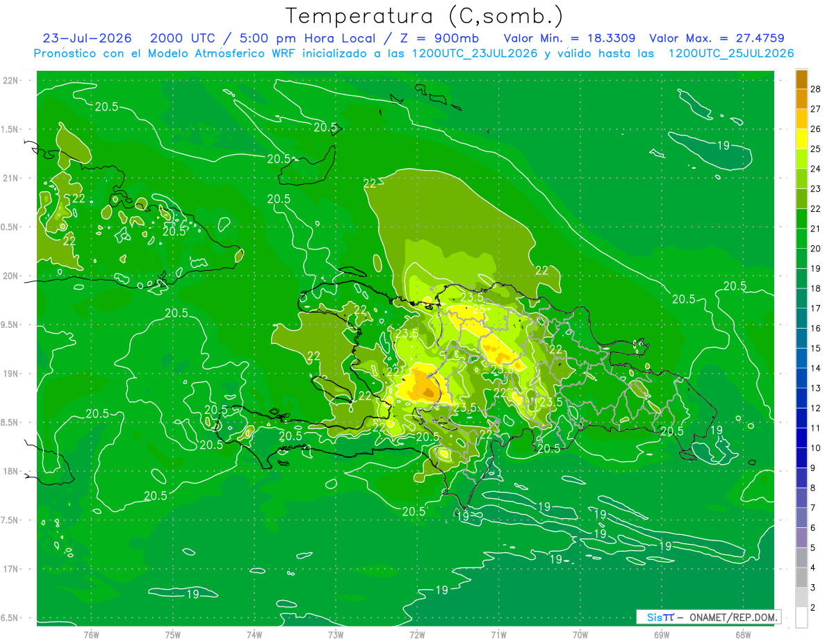Click the "73W" longitude axis label
Viewport: 834px width, 644px height.
[x=336, y=634]
